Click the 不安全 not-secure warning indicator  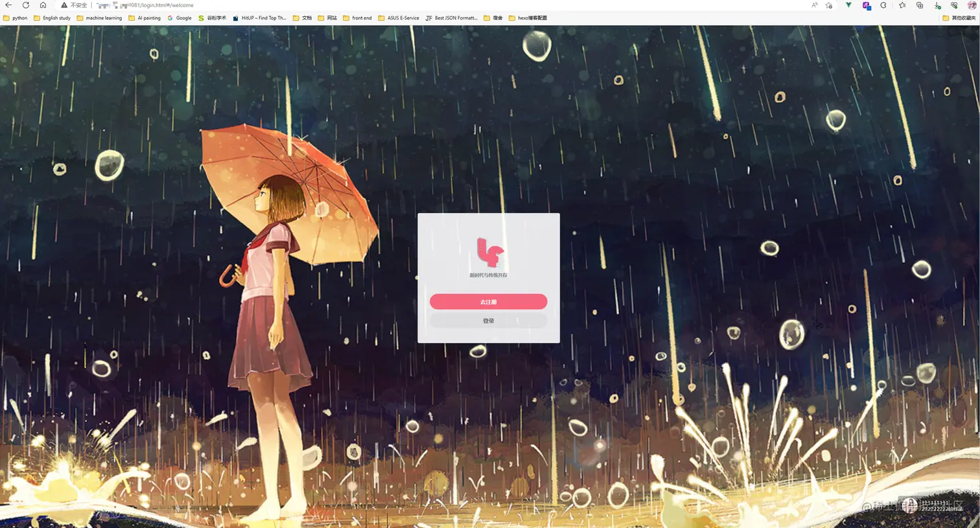click(74, 5)
